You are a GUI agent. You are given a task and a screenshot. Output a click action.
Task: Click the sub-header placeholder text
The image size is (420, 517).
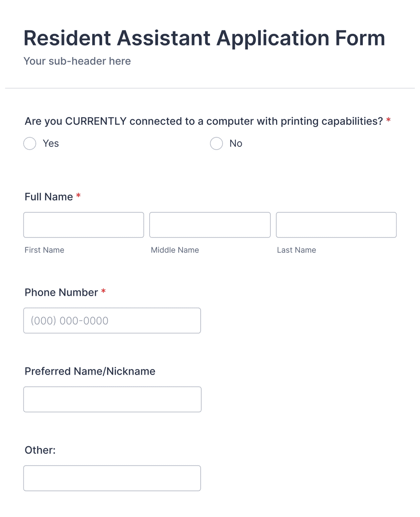coord(77,61)
